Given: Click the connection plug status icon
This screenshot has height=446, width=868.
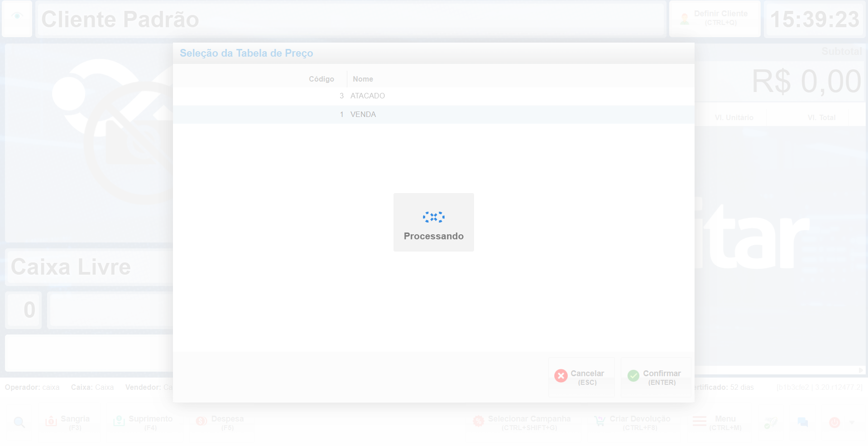Looking at the screenshot, I should pos(770,422).
